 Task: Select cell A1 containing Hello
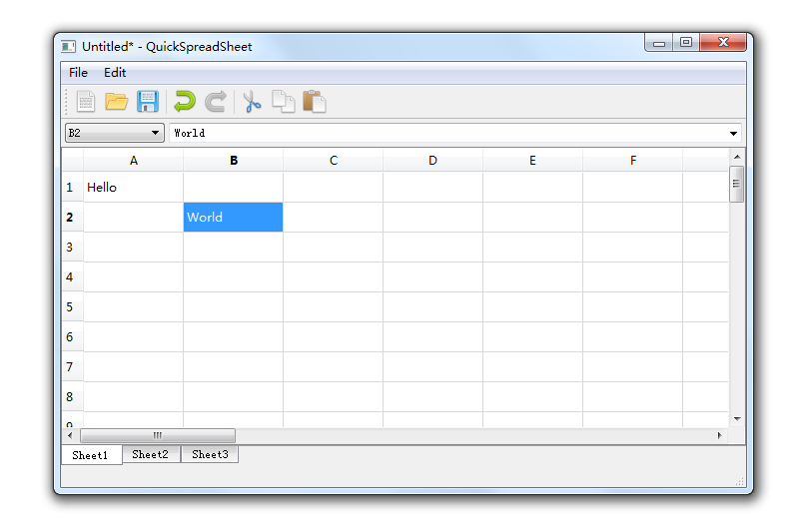pos(134,188)
